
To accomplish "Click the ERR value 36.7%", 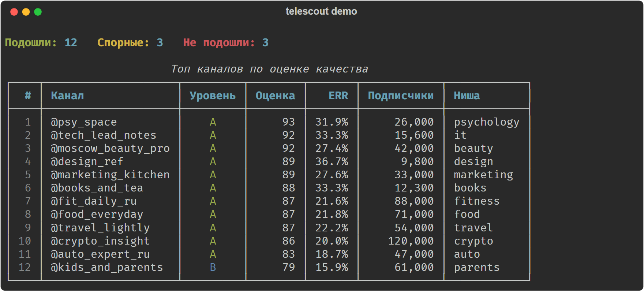I will (332, 161).
